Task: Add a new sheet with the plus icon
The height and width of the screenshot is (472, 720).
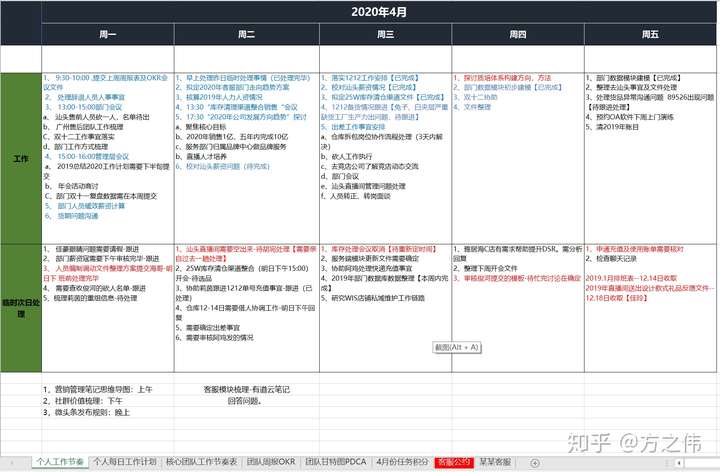Action: pyautogui.click(x=534, y=463)
